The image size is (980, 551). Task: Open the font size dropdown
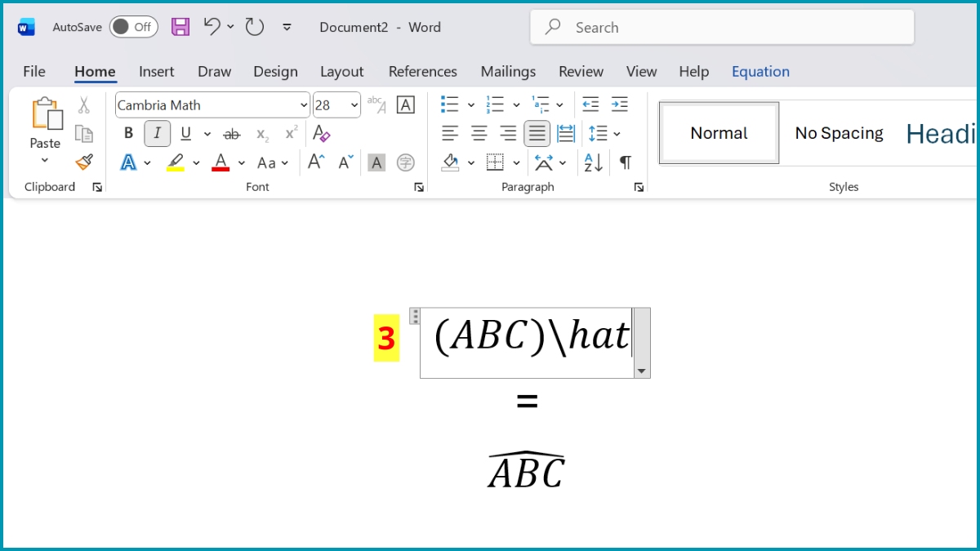coord(353,104)
